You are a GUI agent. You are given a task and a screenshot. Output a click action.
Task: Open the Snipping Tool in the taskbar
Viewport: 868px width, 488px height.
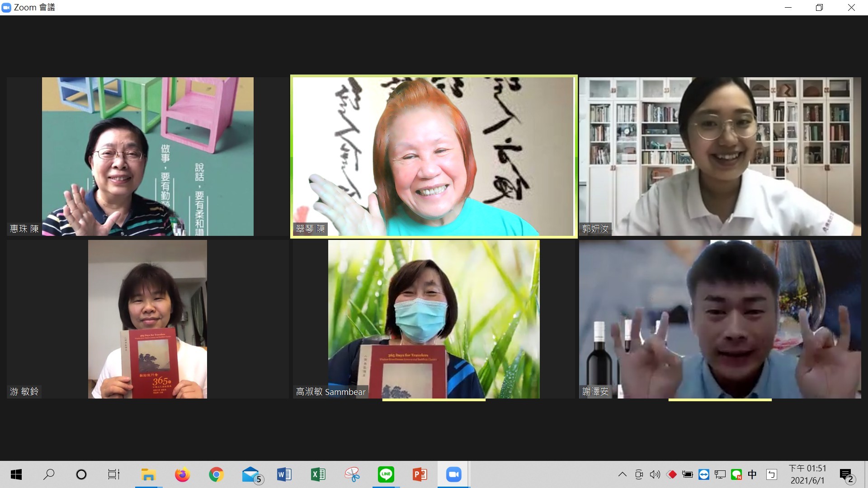click(x=352, y=474)
